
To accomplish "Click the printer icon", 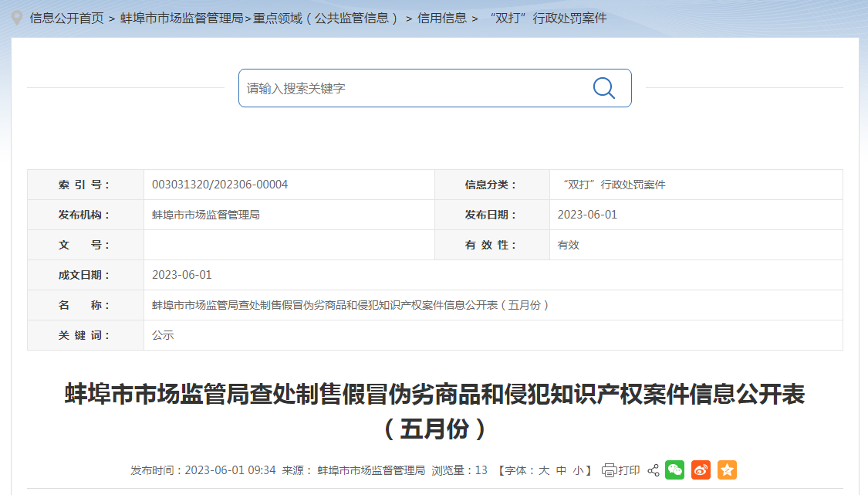I will pyautogui.click(x=609, y=470).
